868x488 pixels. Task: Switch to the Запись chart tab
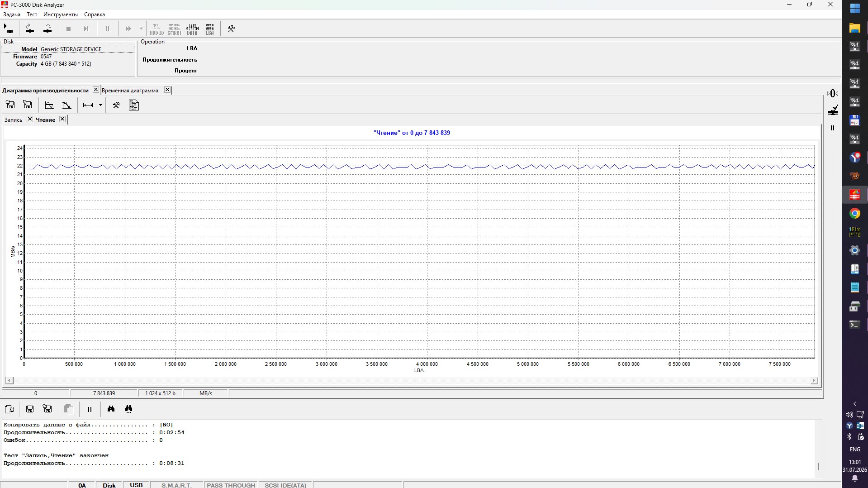[x=13, y=120]
